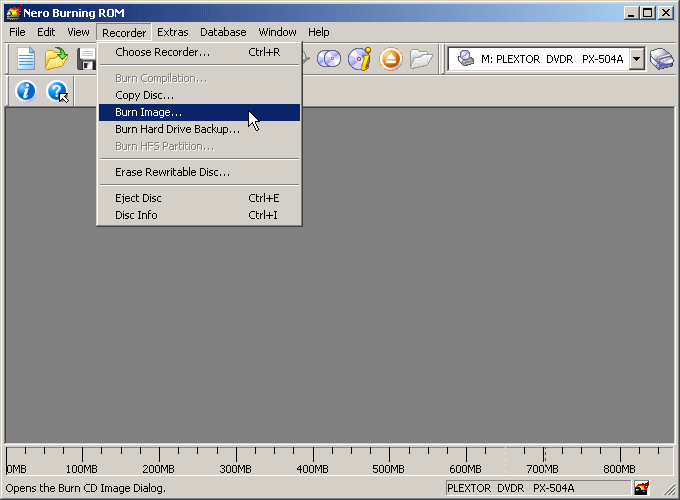This screenshot has height=500, width=680.
Task: Click the Copy Disc toolbar icon
Action: click(329, 59)
